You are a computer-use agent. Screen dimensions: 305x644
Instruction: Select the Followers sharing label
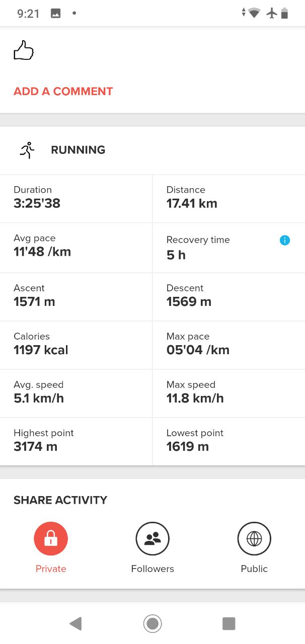point(152,569)
